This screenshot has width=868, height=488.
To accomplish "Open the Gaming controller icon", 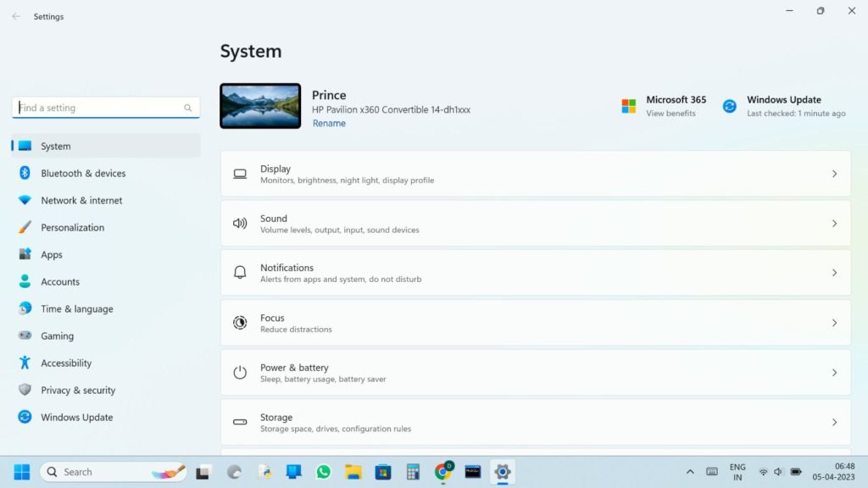I will (25, 335).
